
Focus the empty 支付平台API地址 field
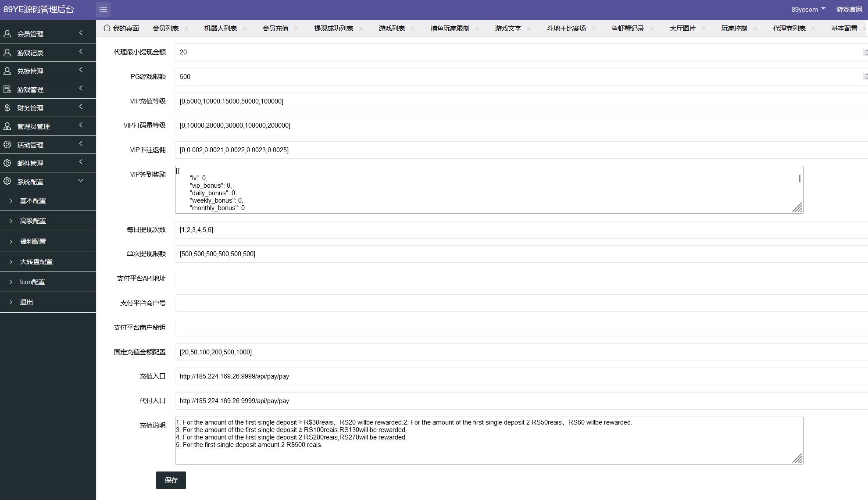[x=521, y=279]
